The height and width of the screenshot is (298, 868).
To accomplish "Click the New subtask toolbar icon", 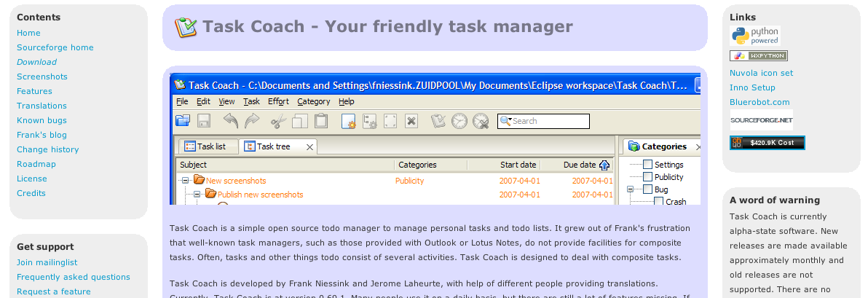I will 370,121.
